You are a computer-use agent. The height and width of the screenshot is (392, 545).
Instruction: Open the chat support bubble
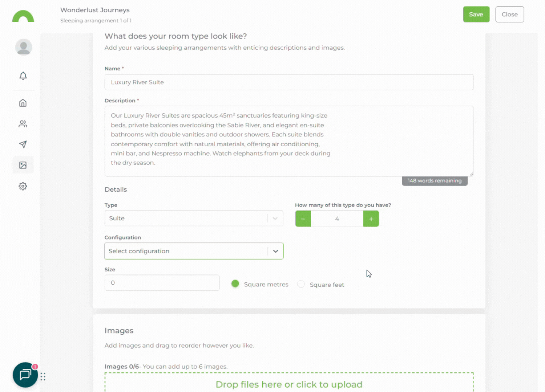click(25, 375)
